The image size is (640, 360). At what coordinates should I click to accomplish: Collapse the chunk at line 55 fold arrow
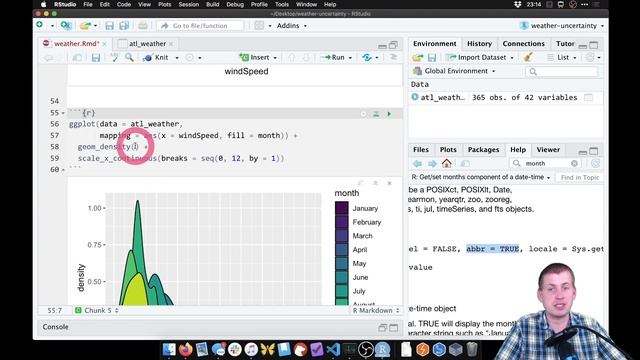click(63, 113)
